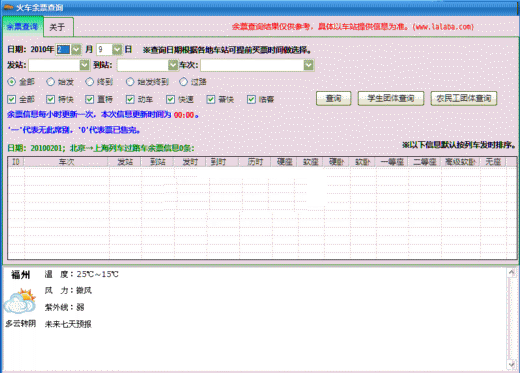
Task: Select the 全部 radio button
Action: point(12,82)
